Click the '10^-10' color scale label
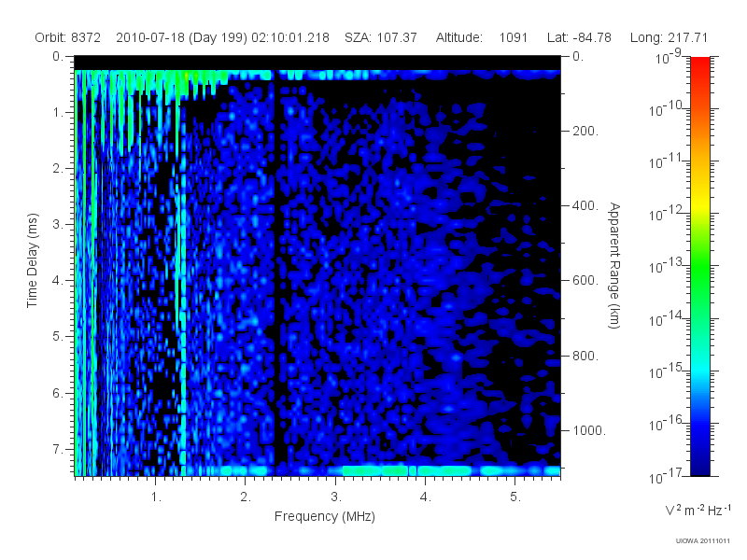Image resolution: width=747 pixels, height=560 pixels. coord(666,109)
